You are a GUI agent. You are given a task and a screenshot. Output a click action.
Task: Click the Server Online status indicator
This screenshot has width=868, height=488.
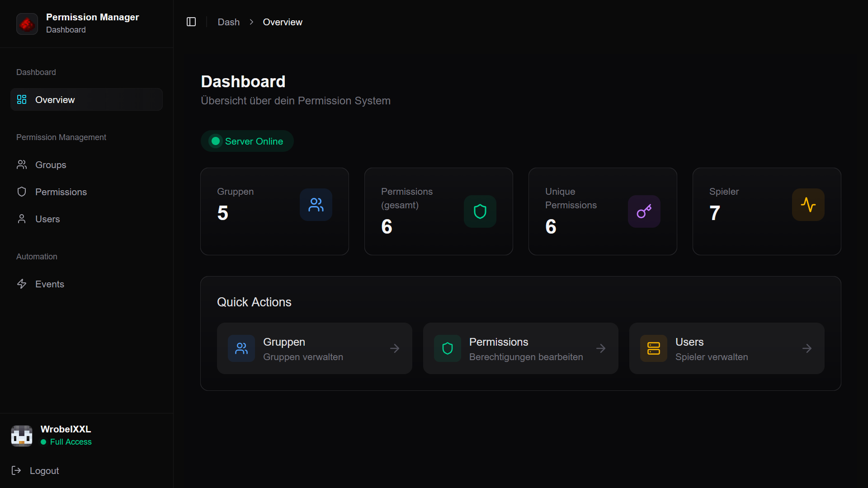click(x=247, y=141)
